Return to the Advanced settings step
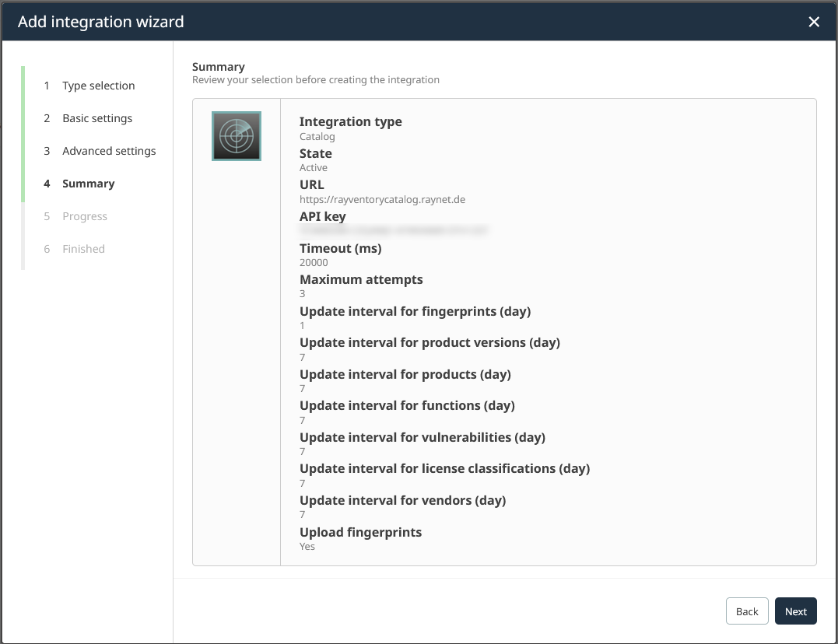Image resolution: width=838 pixels, height=644 pixels. [109, 151]
